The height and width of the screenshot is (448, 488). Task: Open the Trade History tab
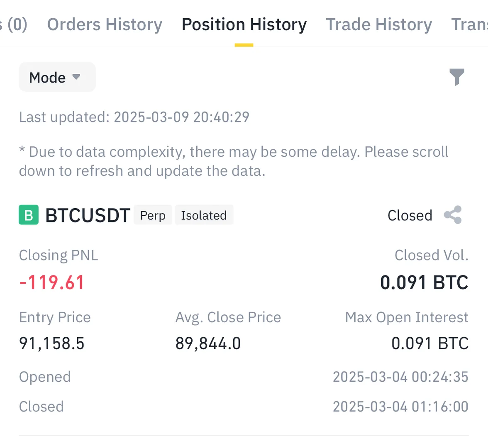tap(378, 24)
